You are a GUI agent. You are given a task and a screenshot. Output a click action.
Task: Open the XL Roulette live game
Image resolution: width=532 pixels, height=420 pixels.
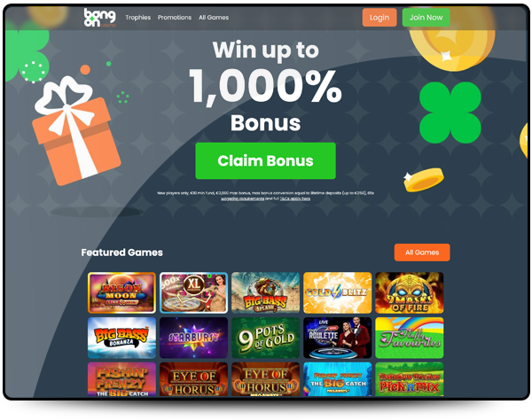coord(193,292)
